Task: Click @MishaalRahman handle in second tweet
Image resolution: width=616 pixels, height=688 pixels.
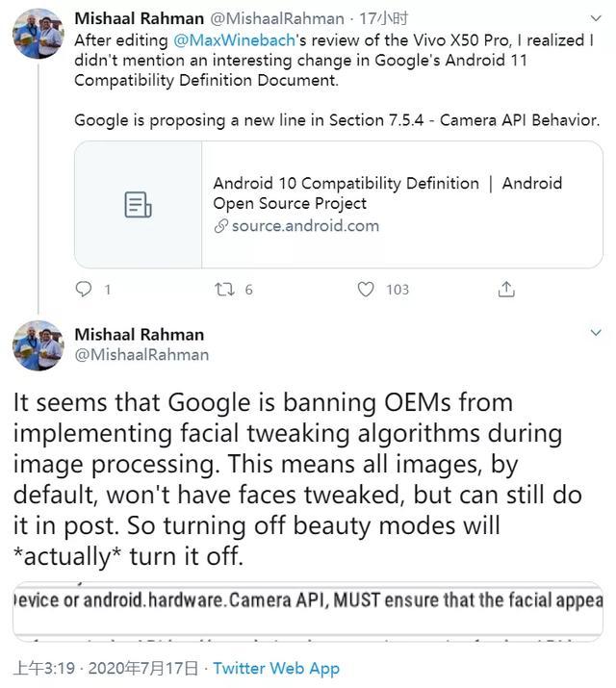Action: (141, 354)
